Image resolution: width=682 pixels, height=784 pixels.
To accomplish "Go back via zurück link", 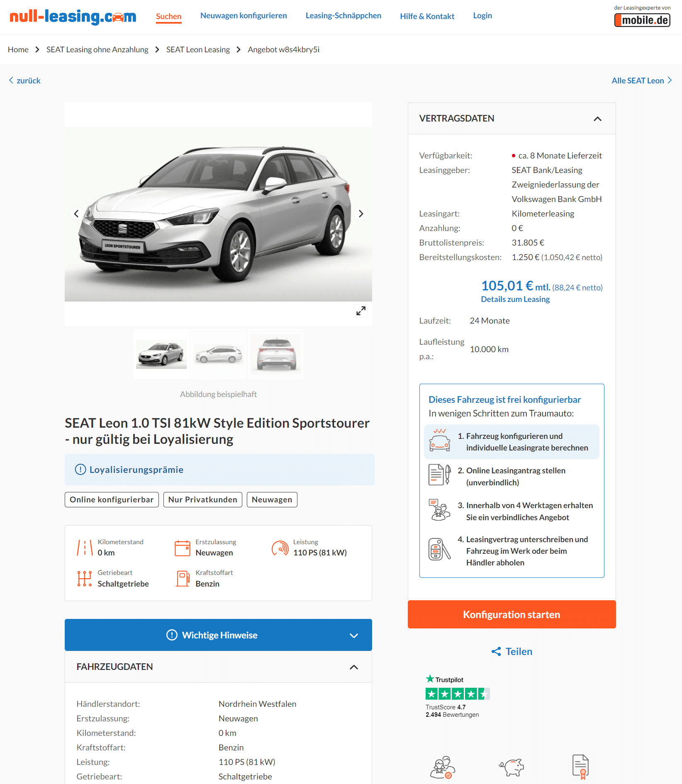I will tap(29, 80).
